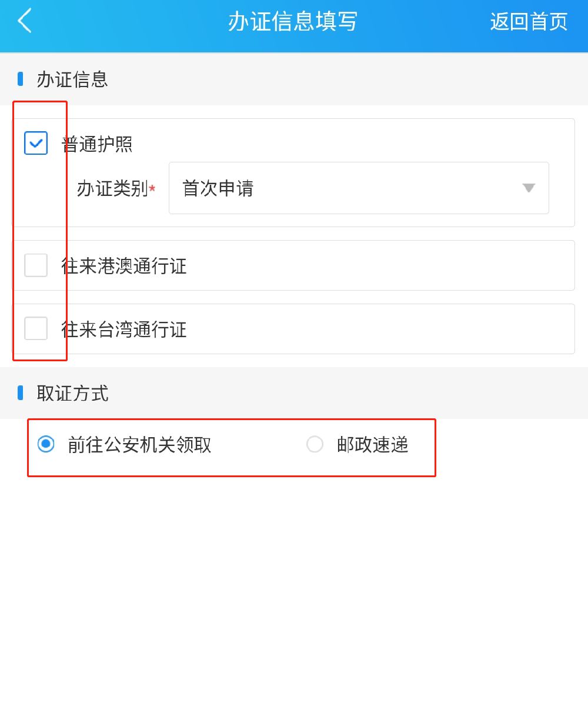Click the 办证信息 section header

[72, 79]
